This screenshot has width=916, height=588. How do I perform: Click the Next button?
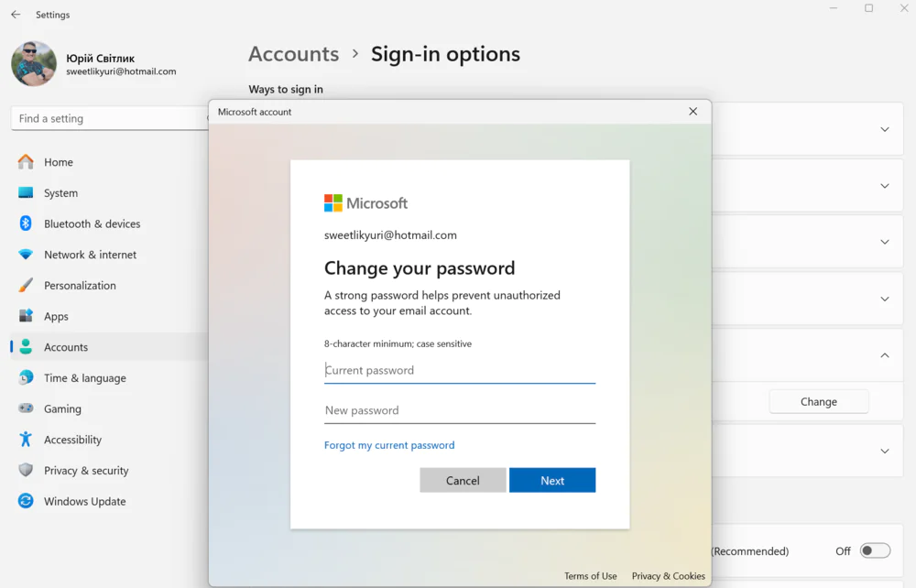point(552,480)
